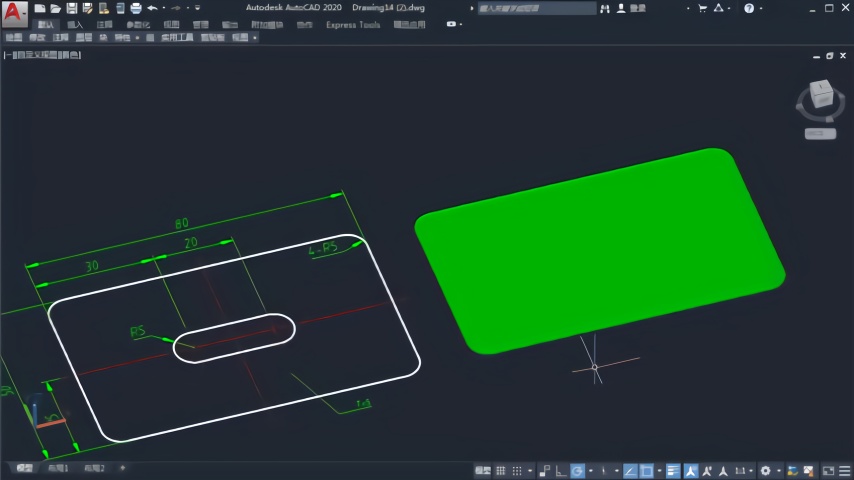This screenshot has width=854, height=480.
Task: Toggle ortho mode in the status bar
Action: (x=560, y=471)
